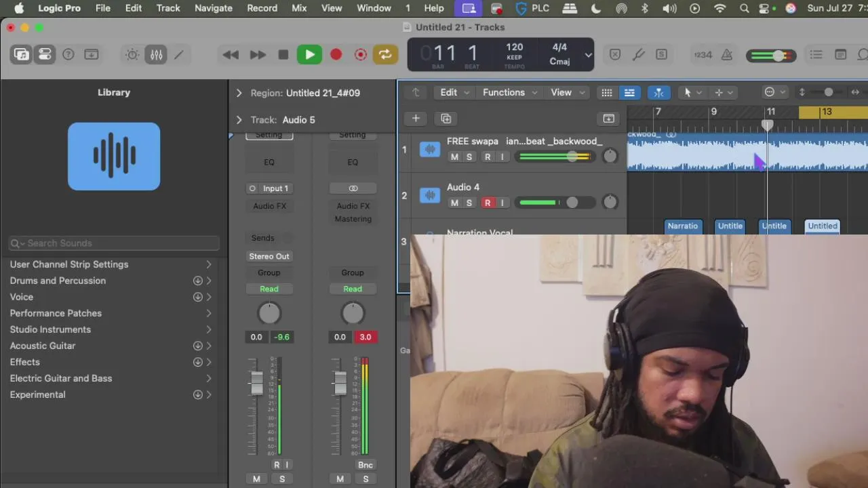The height and width of the screenshot is (488, 868).
Task: Open the tracks View menu
Action: coord(568,93)
